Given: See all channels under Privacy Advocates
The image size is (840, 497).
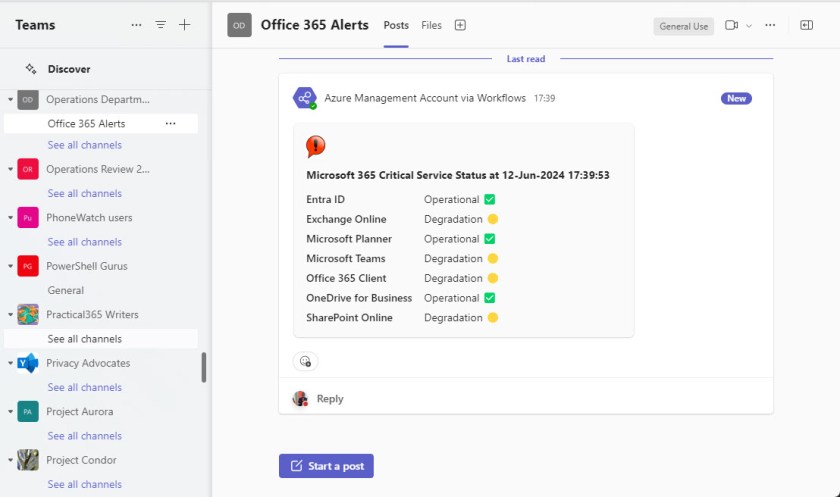Looking at the screenshot, I should (85, 387).
